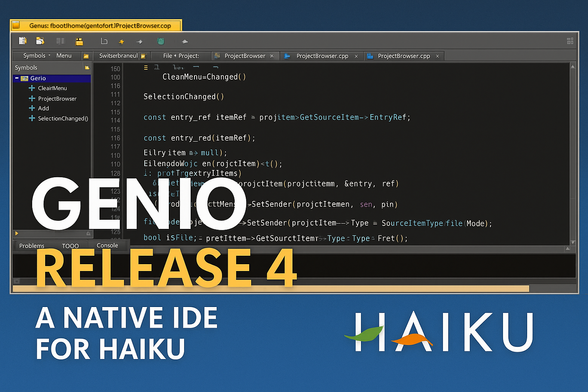
Task: Switch to the TOOO tab
Action: (70, 246)
